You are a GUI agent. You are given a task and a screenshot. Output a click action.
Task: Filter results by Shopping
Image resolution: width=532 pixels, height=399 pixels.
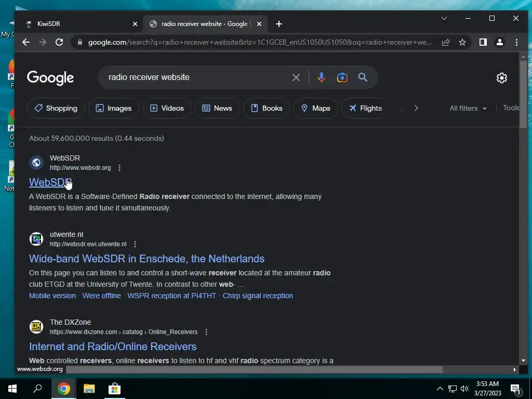[56, 108]
